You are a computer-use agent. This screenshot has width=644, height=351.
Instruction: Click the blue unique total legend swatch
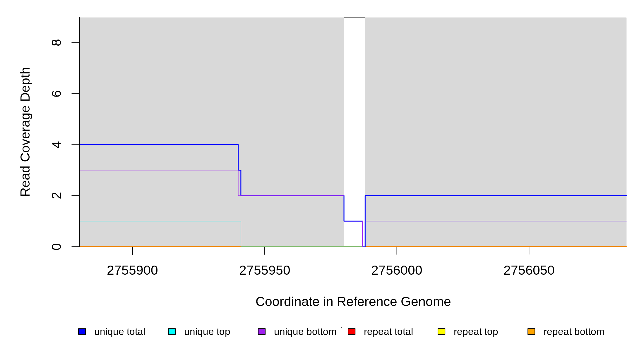click(x=82, y=331)
